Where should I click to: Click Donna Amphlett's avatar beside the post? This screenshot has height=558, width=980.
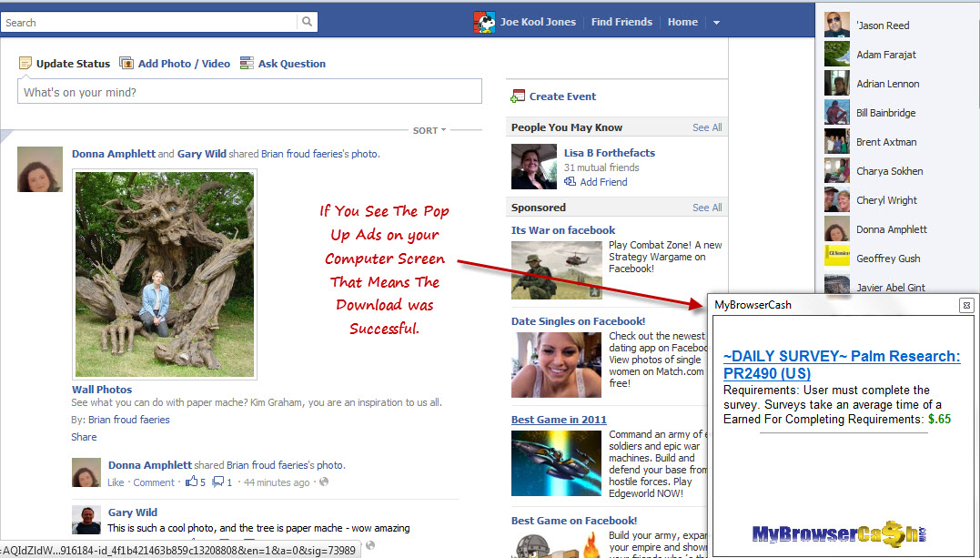coord(40,169)
